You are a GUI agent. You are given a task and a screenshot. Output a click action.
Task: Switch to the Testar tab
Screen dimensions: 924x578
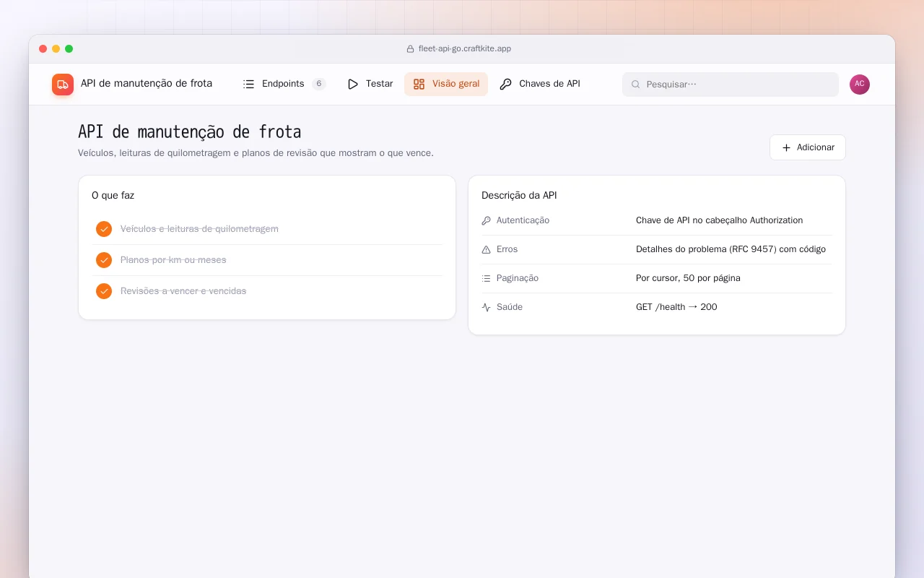pos(370,84)
